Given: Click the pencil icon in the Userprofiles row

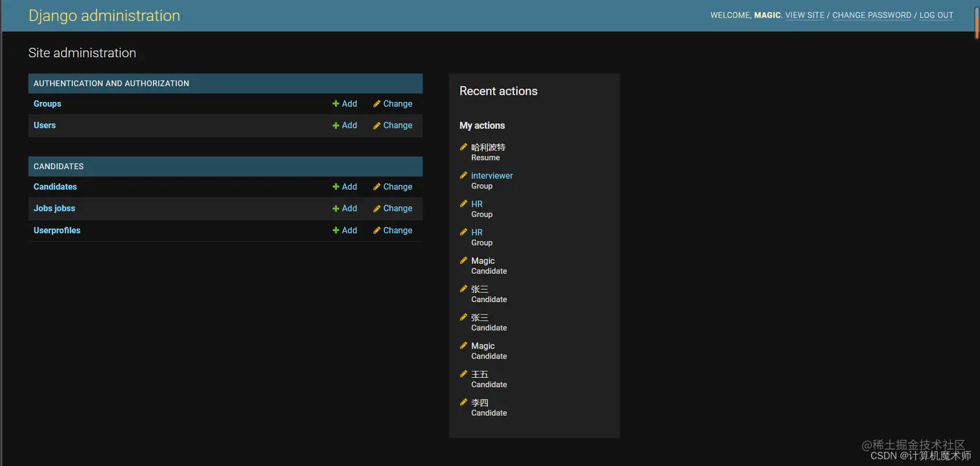Looking at the screenshot, I should tap(377, 231).
